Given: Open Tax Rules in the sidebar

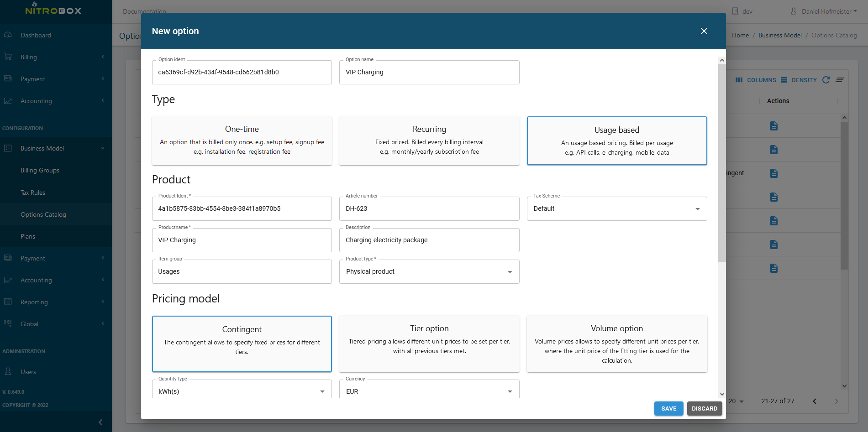Looking at the screenshot, I should click(33, 193).
